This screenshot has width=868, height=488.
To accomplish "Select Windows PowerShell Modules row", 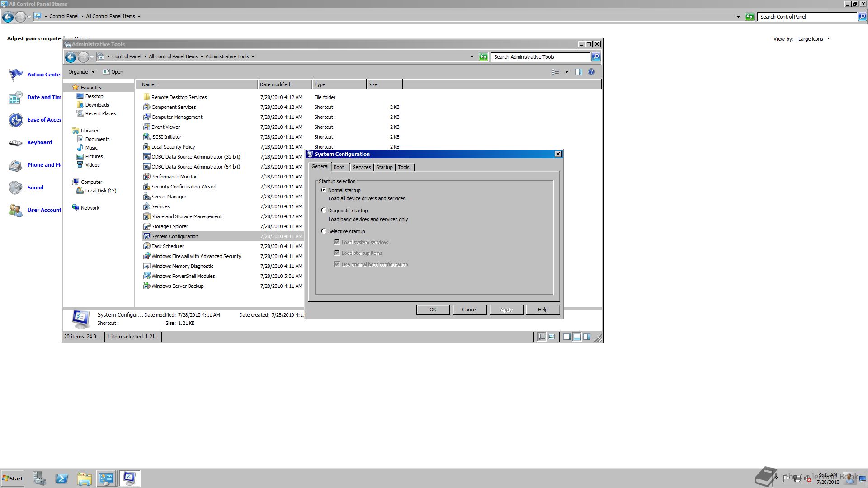I will [x=223, y=276].
